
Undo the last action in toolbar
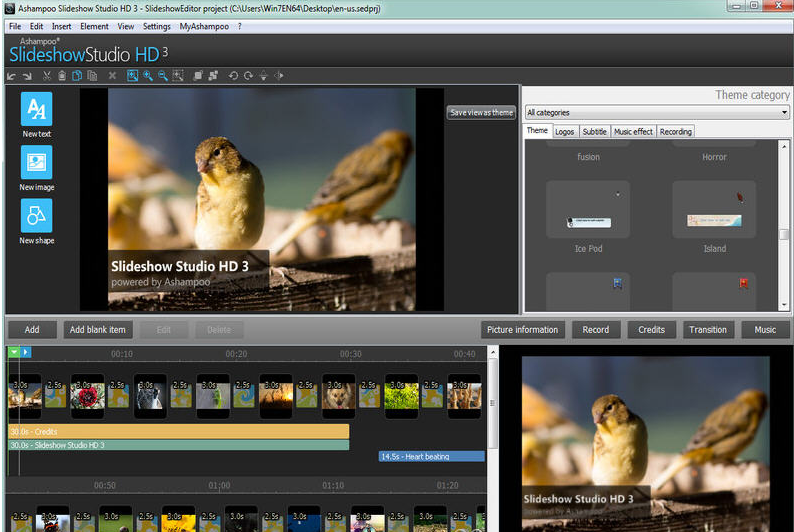[x=11, y=76]
